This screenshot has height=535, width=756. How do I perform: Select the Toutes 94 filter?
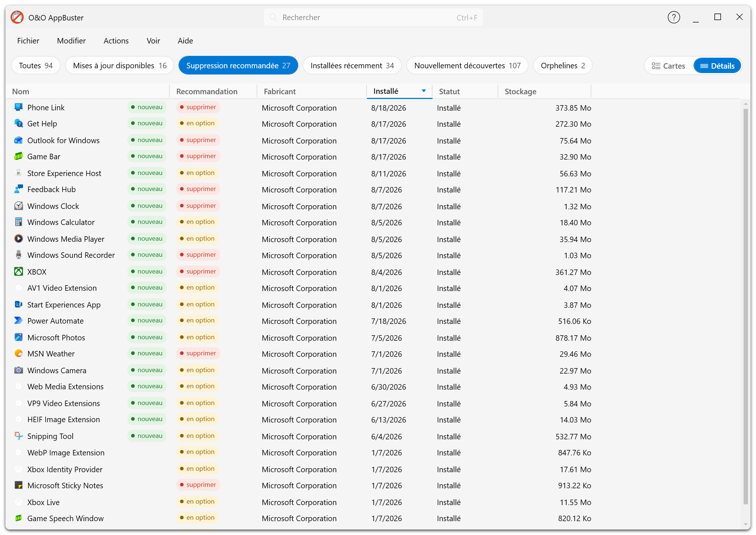coord(36,65)
